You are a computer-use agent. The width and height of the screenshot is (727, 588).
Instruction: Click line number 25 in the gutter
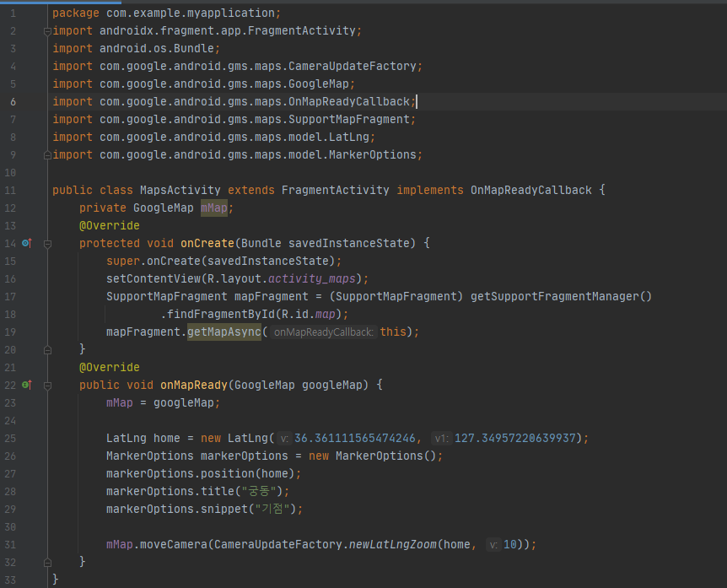[10, 438]
